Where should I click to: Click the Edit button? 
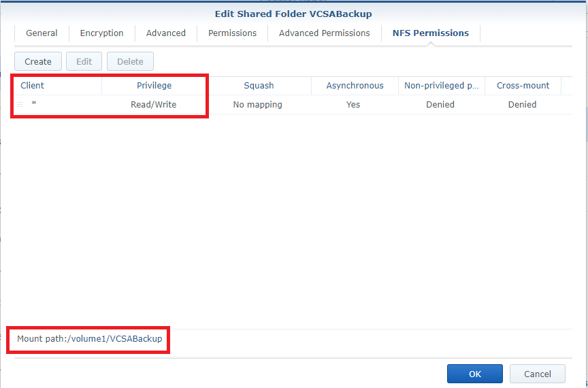[84, 61]
